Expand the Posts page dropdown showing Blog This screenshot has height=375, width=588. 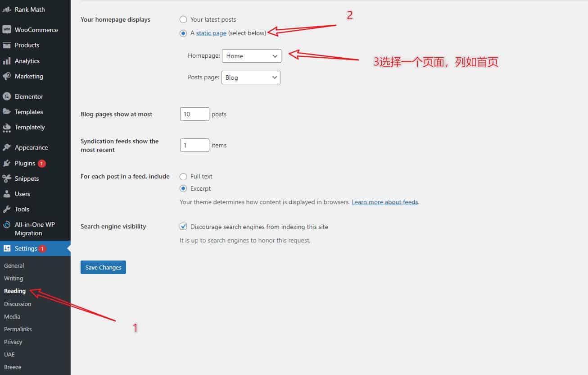tap(251, 78)
